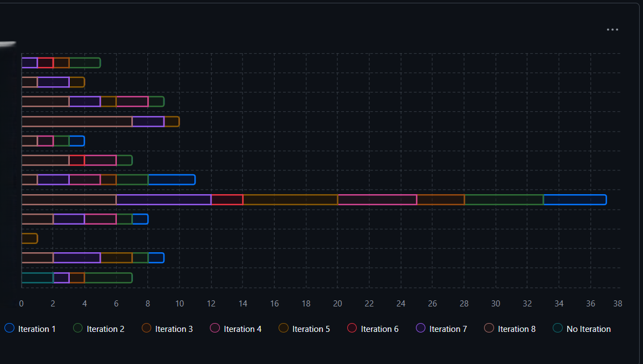Viewport: 643px width, 364px height.
Task: Toggle the Iteration 2 legend circle
Action: coord(78,328)
